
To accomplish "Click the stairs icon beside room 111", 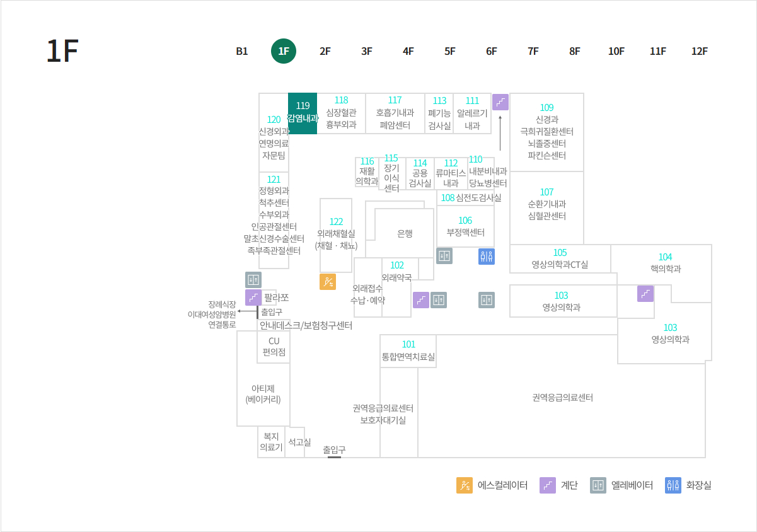I will (x=500, y=102).
